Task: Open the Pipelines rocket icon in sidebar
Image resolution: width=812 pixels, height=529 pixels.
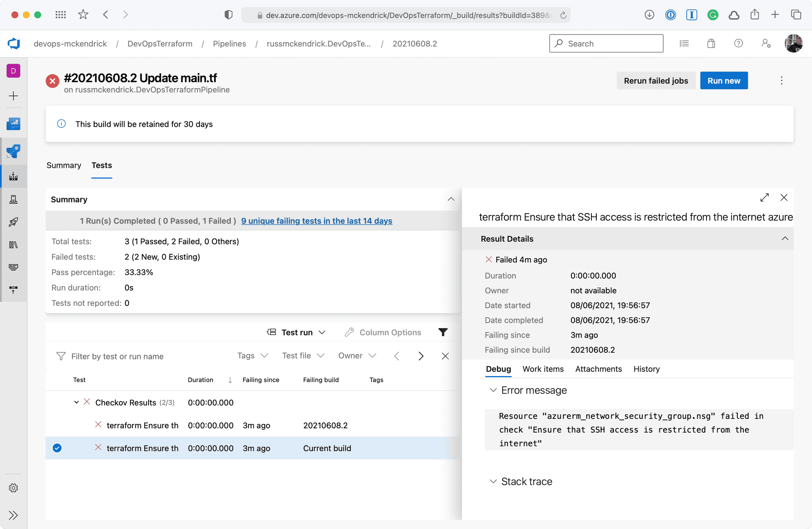Action: point(13,151)
